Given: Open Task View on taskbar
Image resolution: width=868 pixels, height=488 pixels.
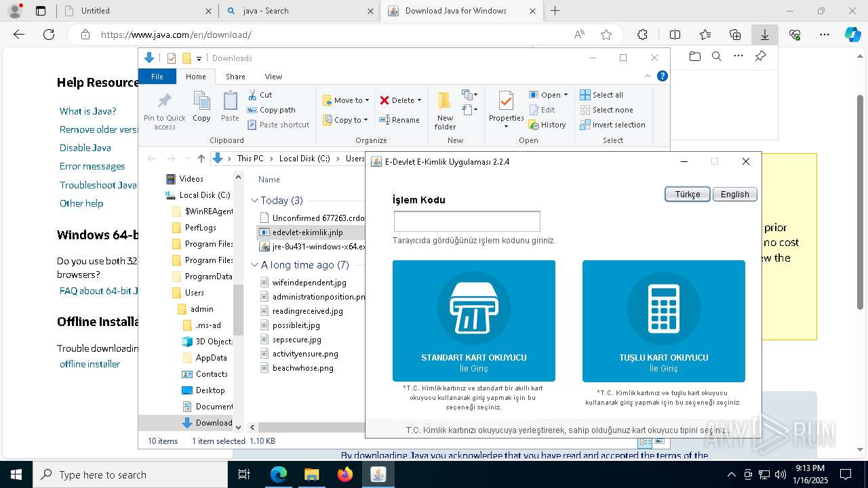Looking at the screenshot, I should 244,474.
